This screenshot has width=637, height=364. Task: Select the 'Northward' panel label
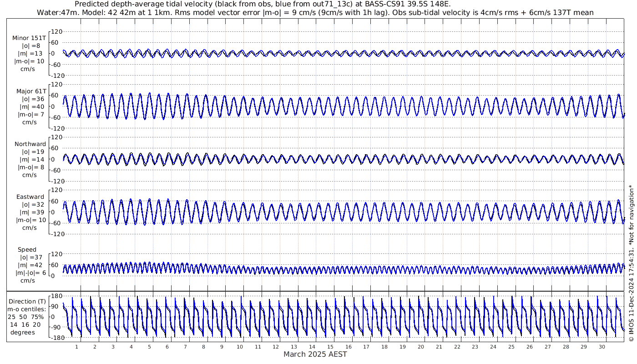[x=30, y=144]
